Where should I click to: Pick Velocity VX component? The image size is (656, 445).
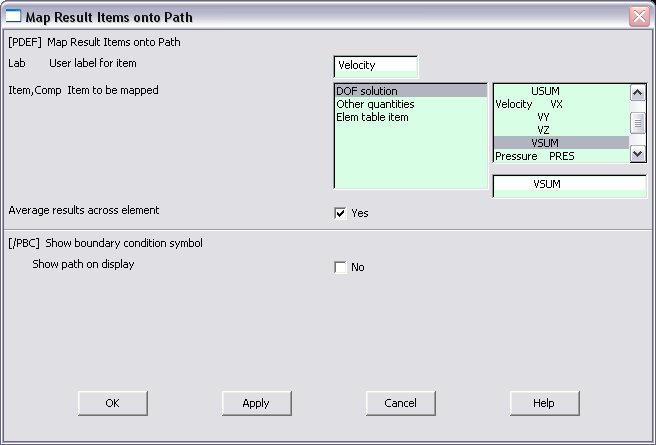pyautogui.click(x=561, y=104)
